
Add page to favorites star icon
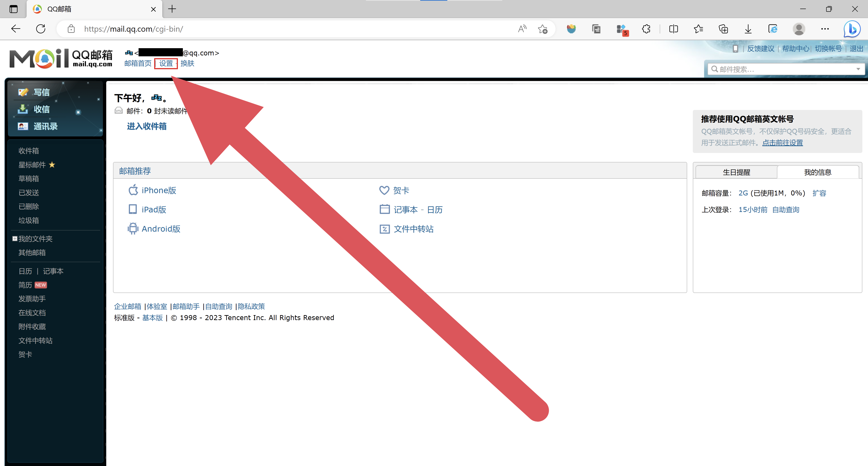tap(542, 29)
